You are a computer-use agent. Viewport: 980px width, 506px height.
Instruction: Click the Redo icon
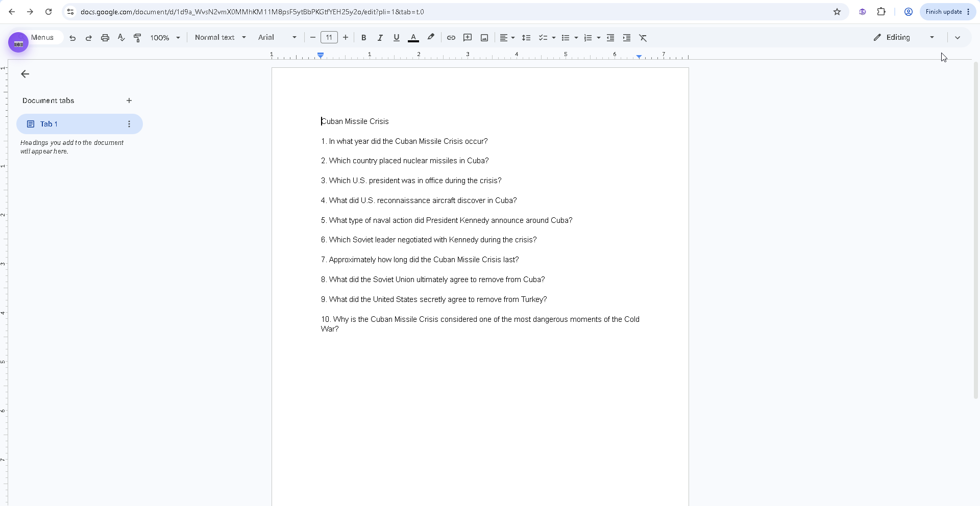(x=89, y=38)
